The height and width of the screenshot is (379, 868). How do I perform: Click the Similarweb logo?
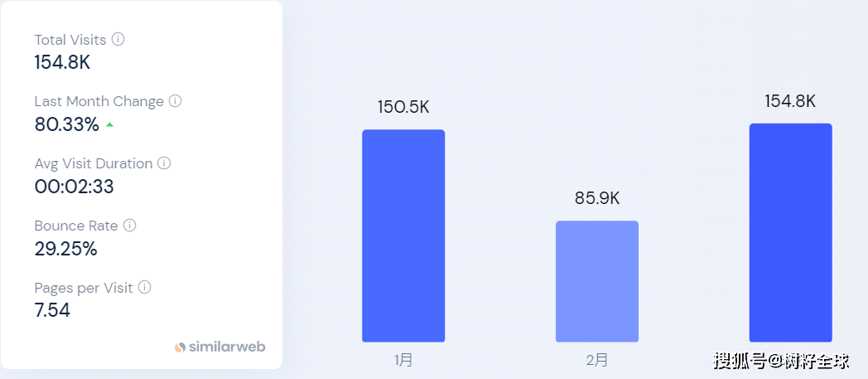220,347
